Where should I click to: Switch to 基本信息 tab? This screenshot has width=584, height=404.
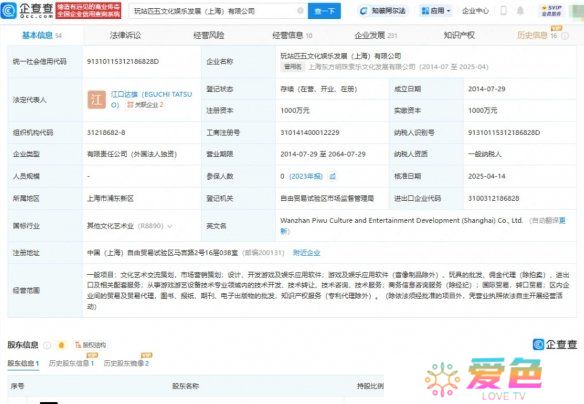pos(42,35)
